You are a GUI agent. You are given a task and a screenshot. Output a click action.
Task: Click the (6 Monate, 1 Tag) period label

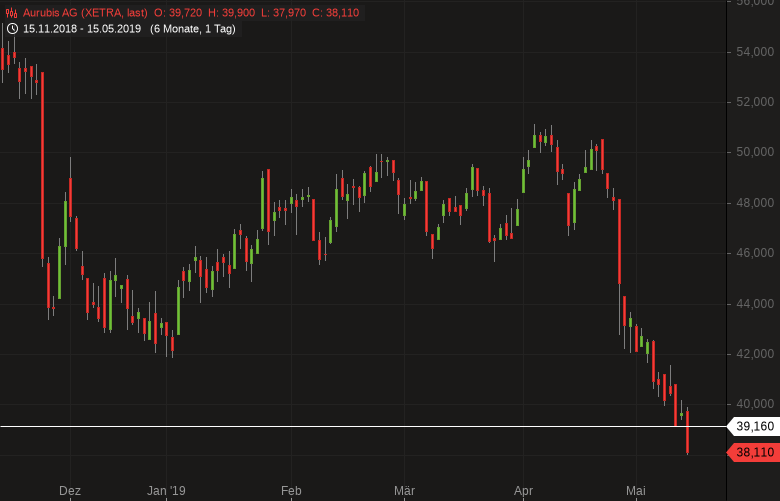tap(193, 29)
